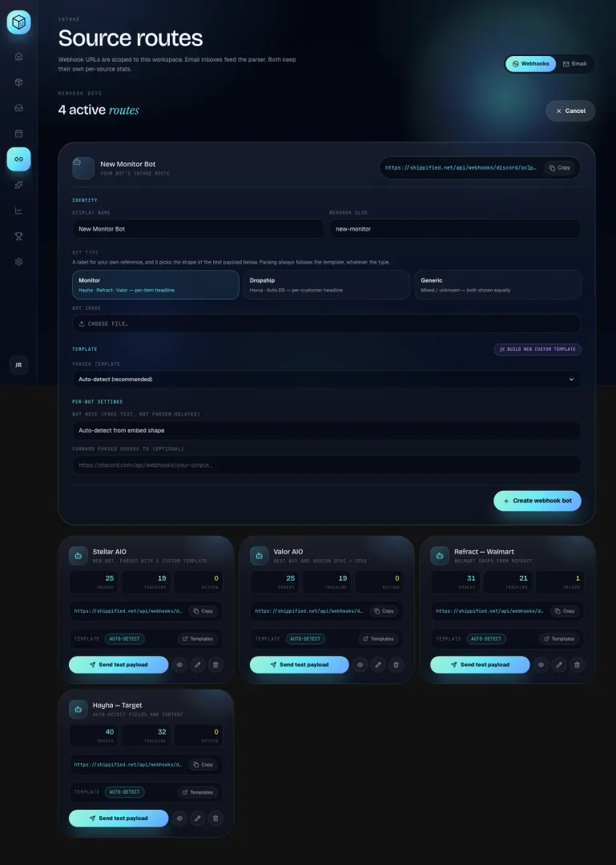
Task: Copy the Refract — Walmart webhook URL
Action: point(565,611)
